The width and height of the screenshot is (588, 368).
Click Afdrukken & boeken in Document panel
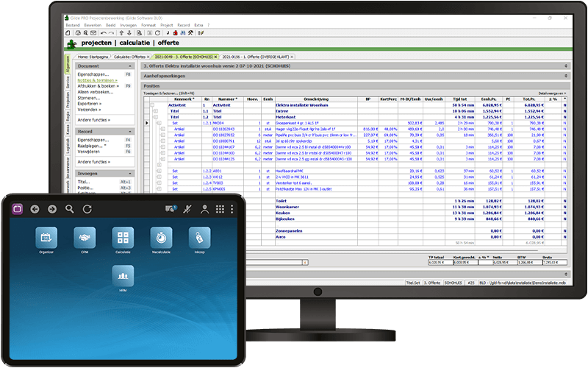pos(98,86)
